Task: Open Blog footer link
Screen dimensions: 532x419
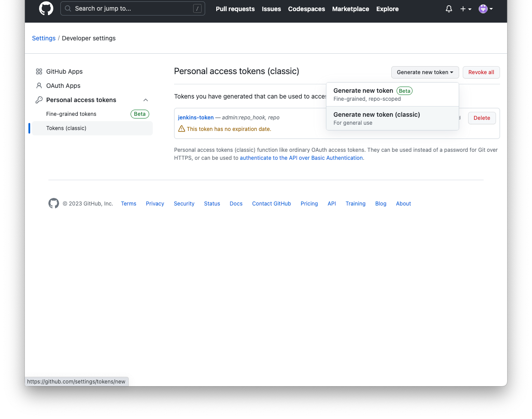Action: (x=381, y=204)
